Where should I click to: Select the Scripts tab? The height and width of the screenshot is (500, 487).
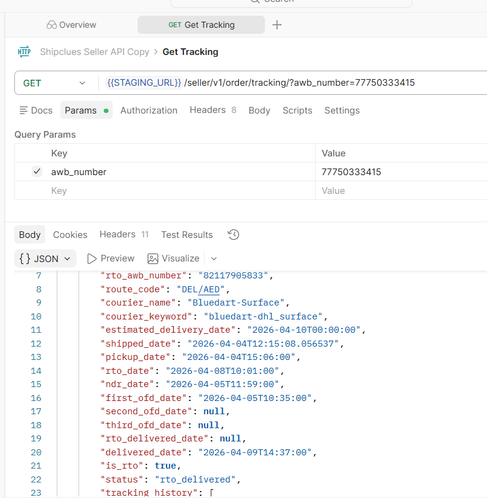297,110
